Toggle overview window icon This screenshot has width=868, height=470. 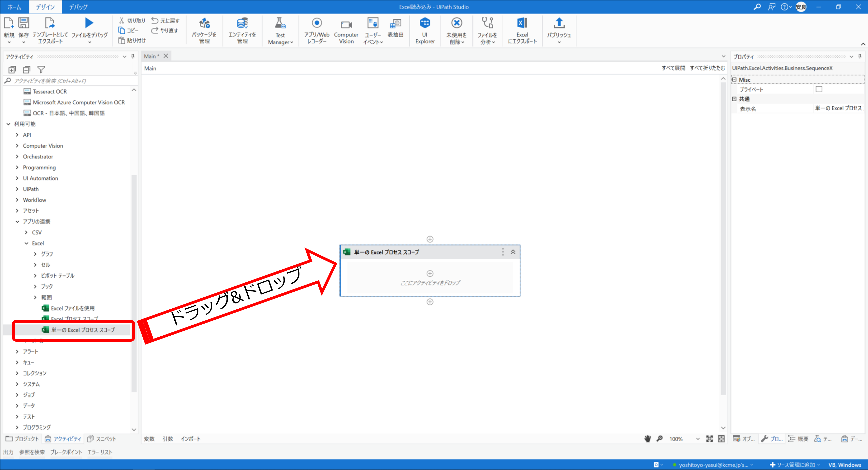[x=721, y=439]
